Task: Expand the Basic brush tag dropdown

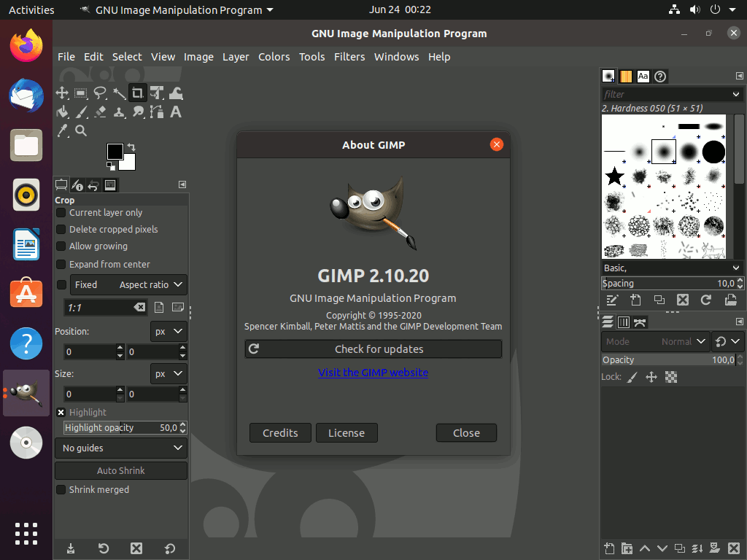Action: [x=736, y=268]
